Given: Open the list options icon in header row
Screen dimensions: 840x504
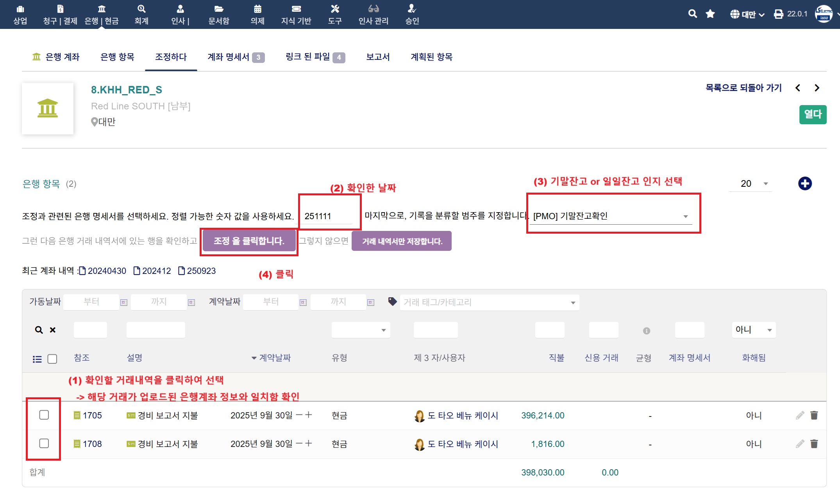Looking at the screenshot, I should 37,359.
